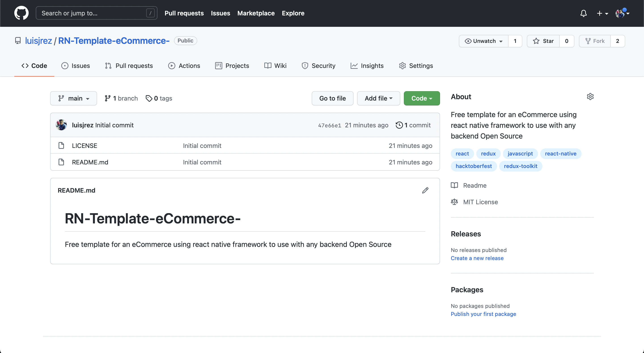Edit README with the pencil icon
Image resolution: width=644 pixels, height=353 pixels.
click(425, 190)
